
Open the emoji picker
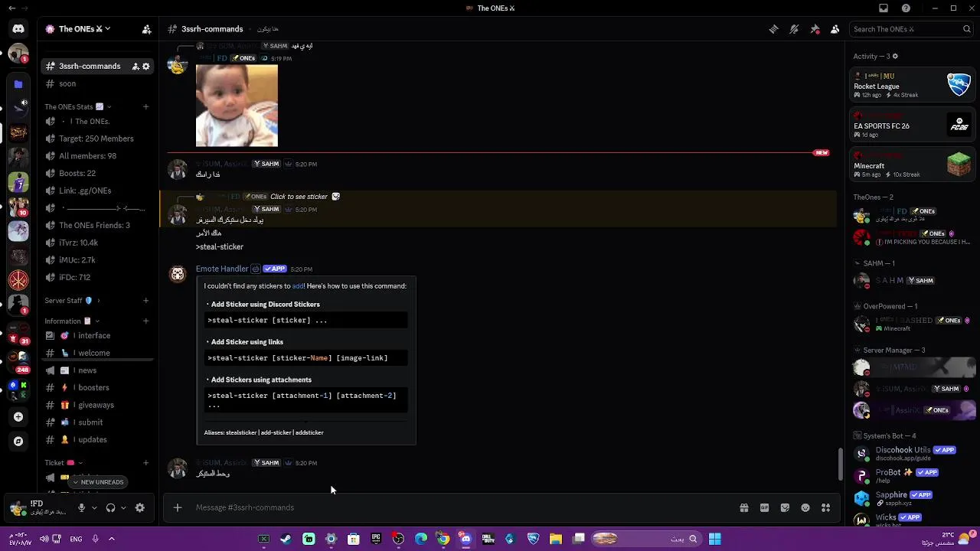click(x=805, y=507)
